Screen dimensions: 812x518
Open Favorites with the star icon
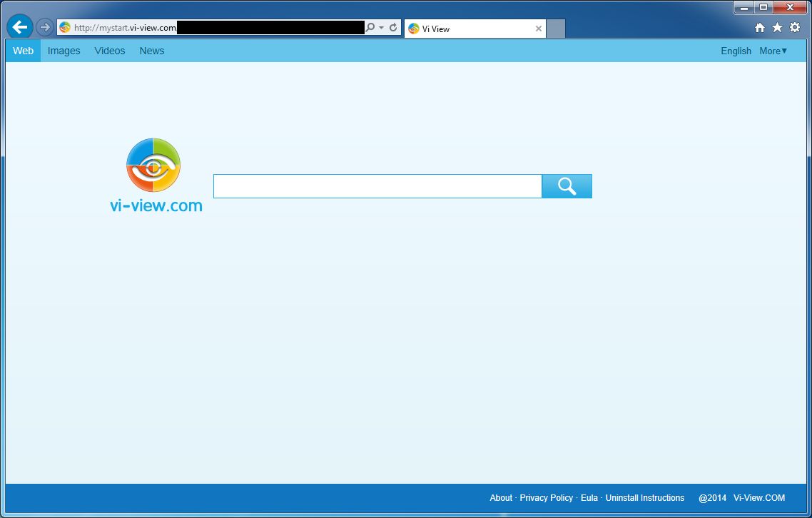(x=778, y=27)
